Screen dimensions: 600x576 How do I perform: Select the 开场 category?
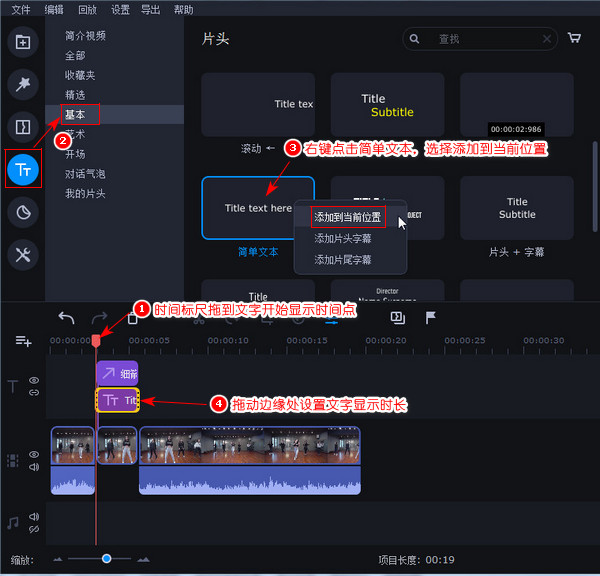click(x=75, y=154)
